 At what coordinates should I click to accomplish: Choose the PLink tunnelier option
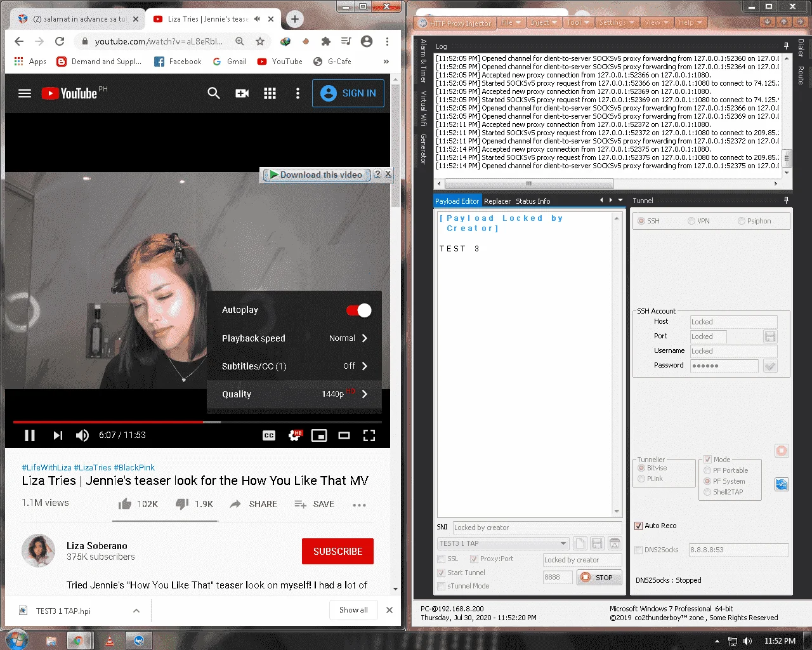pos(641,479)
